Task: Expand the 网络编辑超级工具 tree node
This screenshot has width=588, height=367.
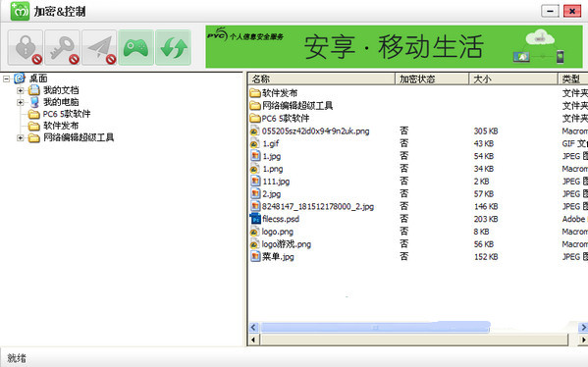Action: click(21, 138)
